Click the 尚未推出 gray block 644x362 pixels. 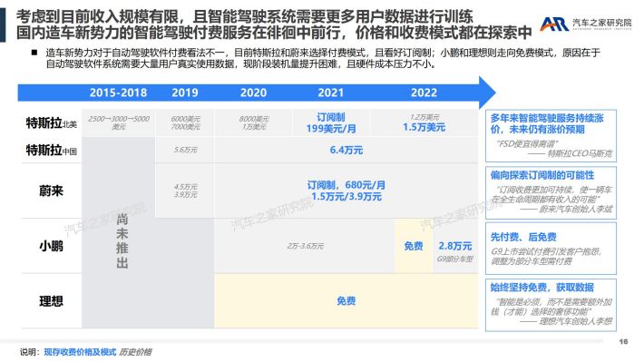click(x=122, y=241)
